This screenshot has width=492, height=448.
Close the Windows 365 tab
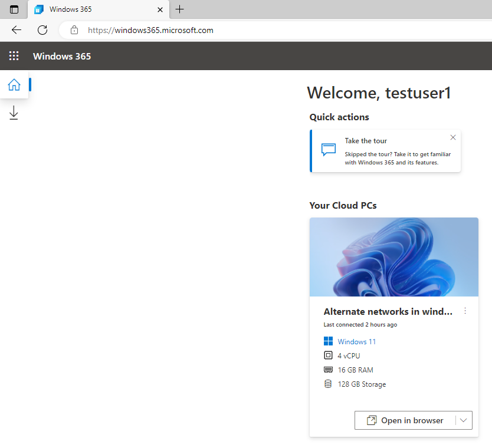pos(160,9)
